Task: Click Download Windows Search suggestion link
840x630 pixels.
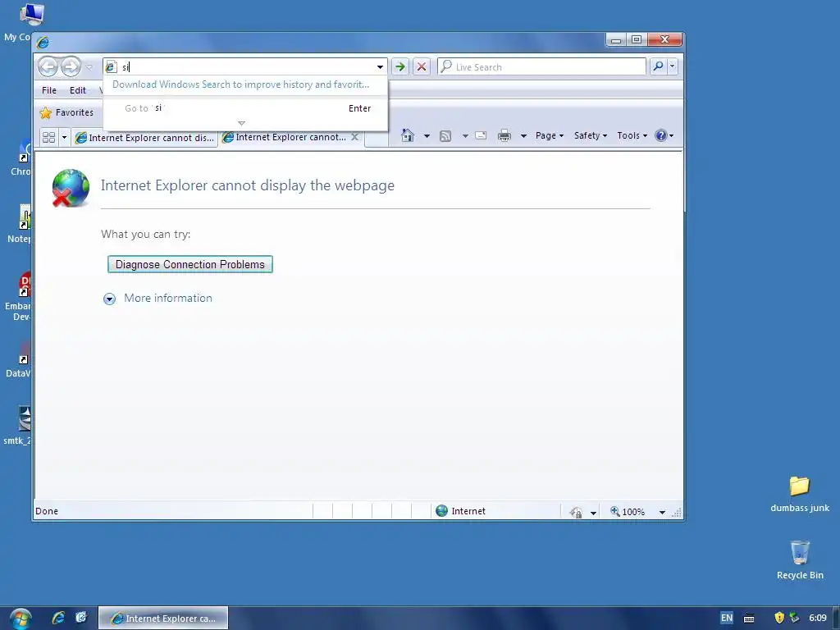Action: [x=240, y=84]
